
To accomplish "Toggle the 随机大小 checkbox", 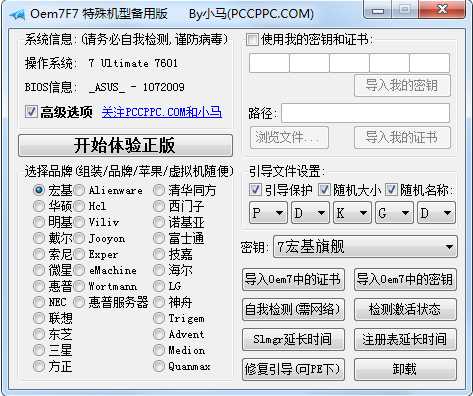I will point(324,190).
